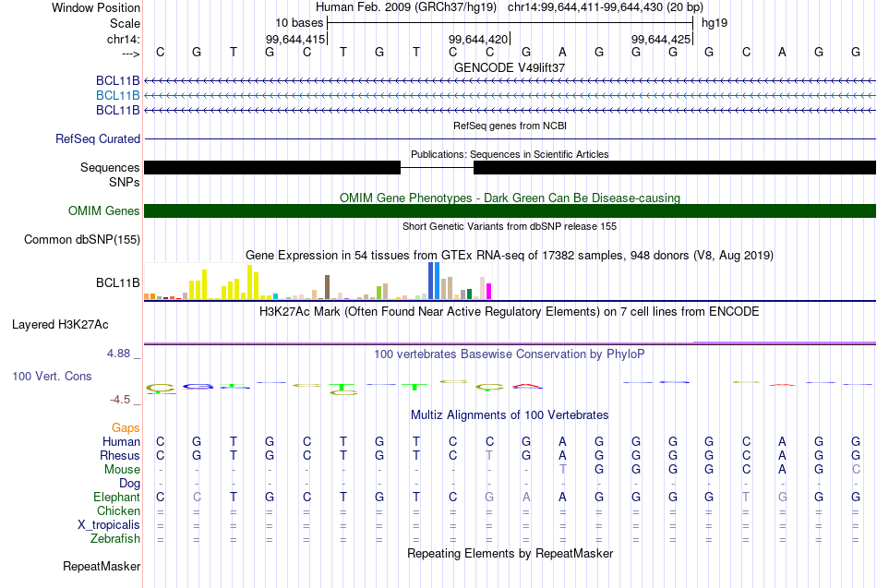The width and height of the screenshot is (877, 588).
Task: Select the Rhesus alignment row label
Action: pos(120,455)
